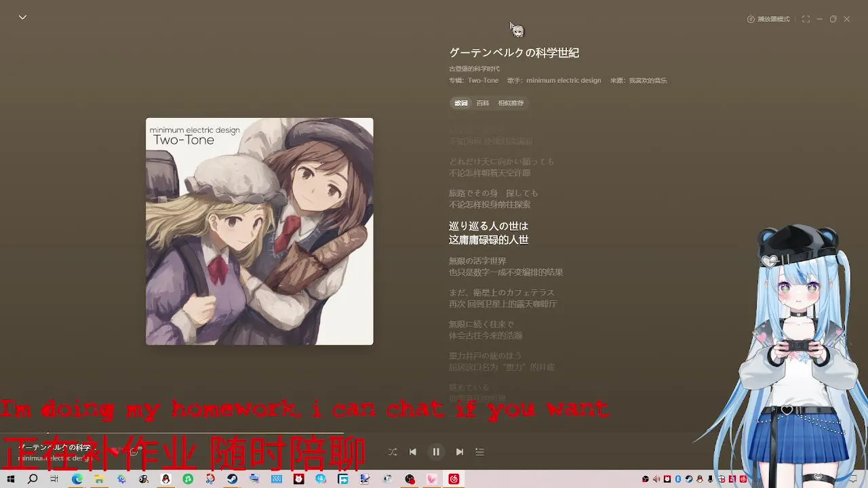Pause the current song
Screen dimensions: 868x488
point(436,452)
